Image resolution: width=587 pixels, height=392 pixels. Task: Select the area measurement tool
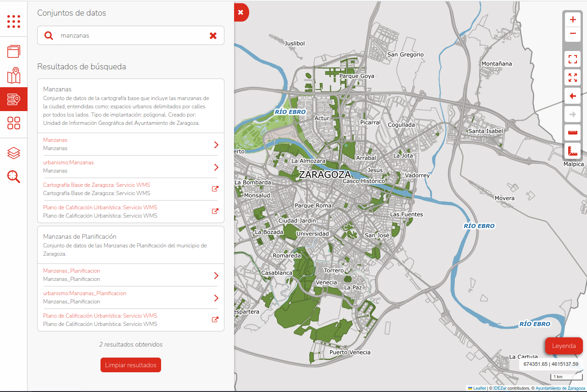point(572,151)
